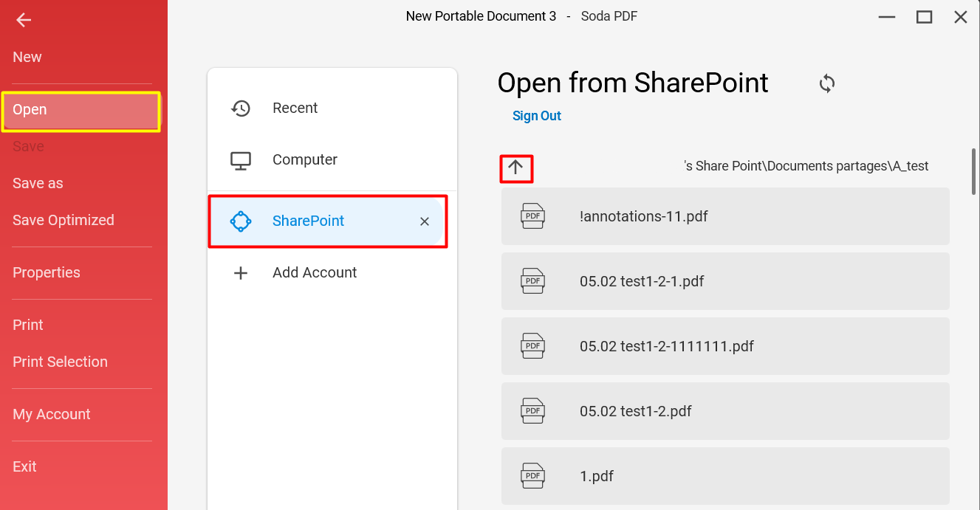Select Open in the sidebar

[81, 111]
